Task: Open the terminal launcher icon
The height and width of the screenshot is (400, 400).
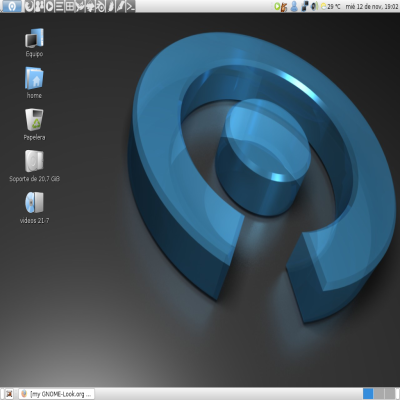Action: (130, 6)
